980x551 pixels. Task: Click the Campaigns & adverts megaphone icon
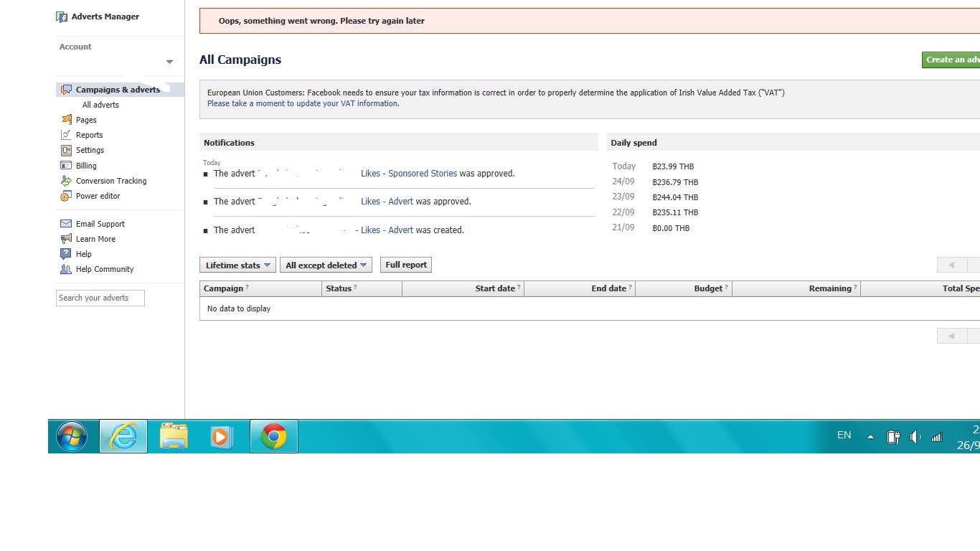coord(66,90)
